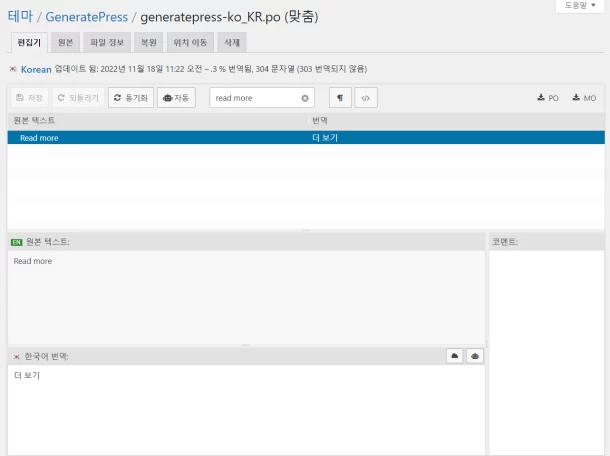The height and width of the screenshot is (456, 610).
Task: Open the 파일 정보 tab
Action: 107,42
